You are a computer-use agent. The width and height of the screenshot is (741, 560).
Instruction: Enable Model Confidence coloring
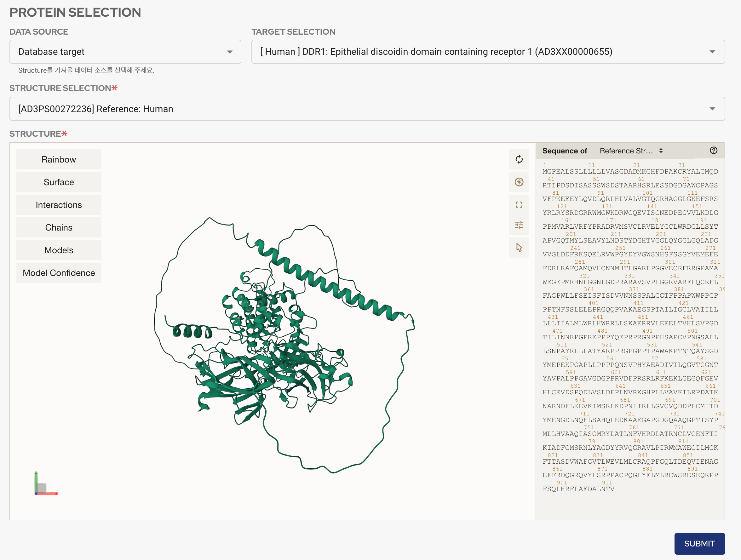pyautogui.click(x=59, y=273)
